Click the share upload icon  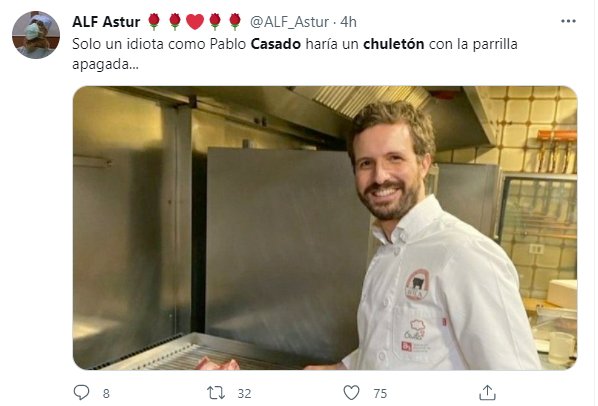pos(487,393)
